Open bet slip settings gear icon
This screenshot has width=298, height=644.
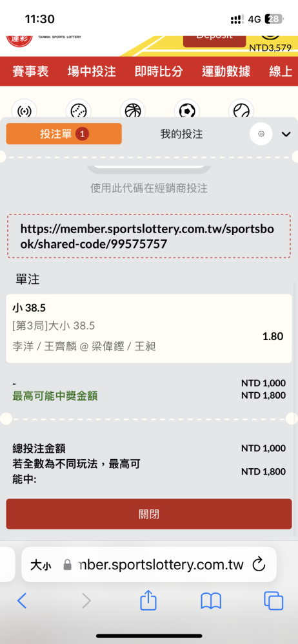click(x=261, y=134)
